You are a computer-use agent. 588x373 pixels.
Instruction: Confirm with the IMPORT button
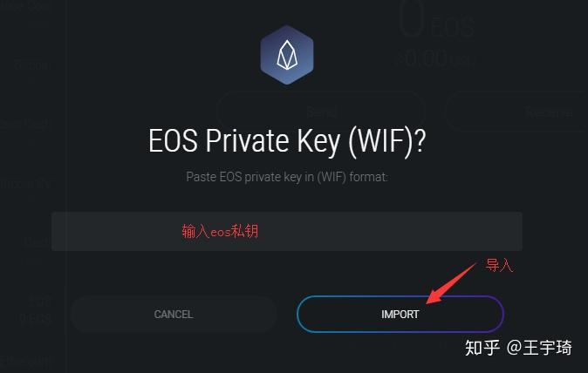(x=400, y=314)
